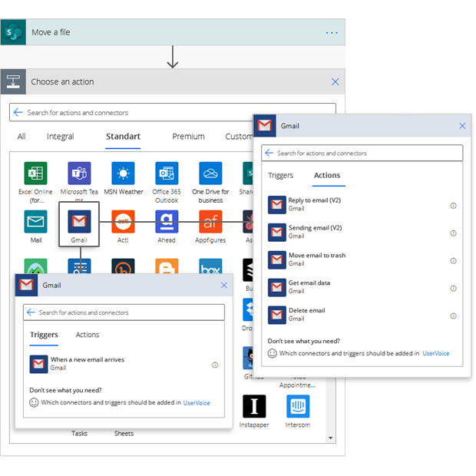Open the Microsoft Teams connector
Viewport: 476px width, 476px height.
(79, 174)
